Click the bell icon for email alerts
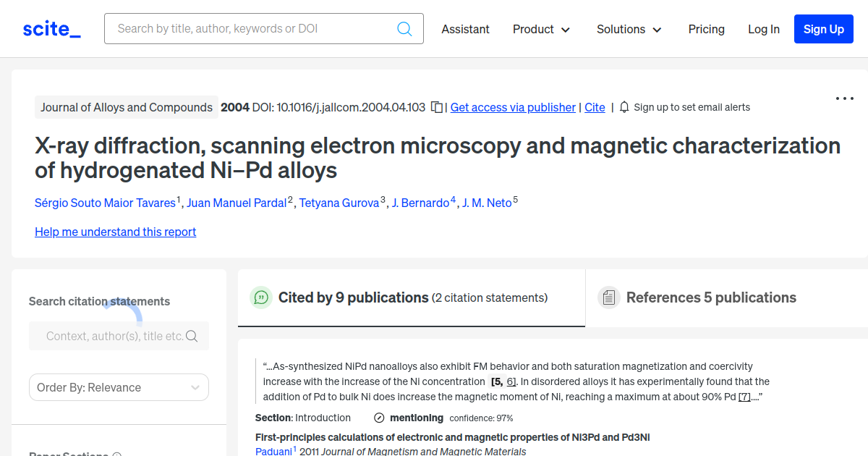The height and width of the screenshot is (456, 868). pos(624,107)
